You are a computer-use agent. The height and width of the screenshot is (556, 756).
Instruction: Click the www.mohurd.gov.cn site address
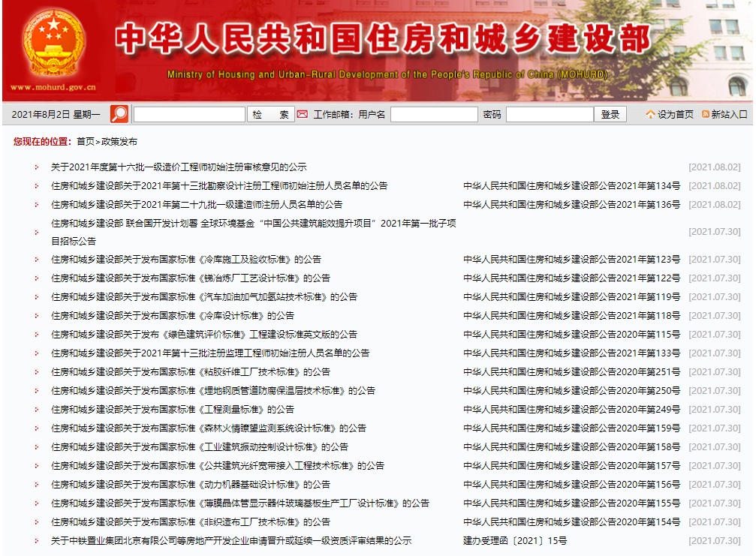click(x=53, y=88)
